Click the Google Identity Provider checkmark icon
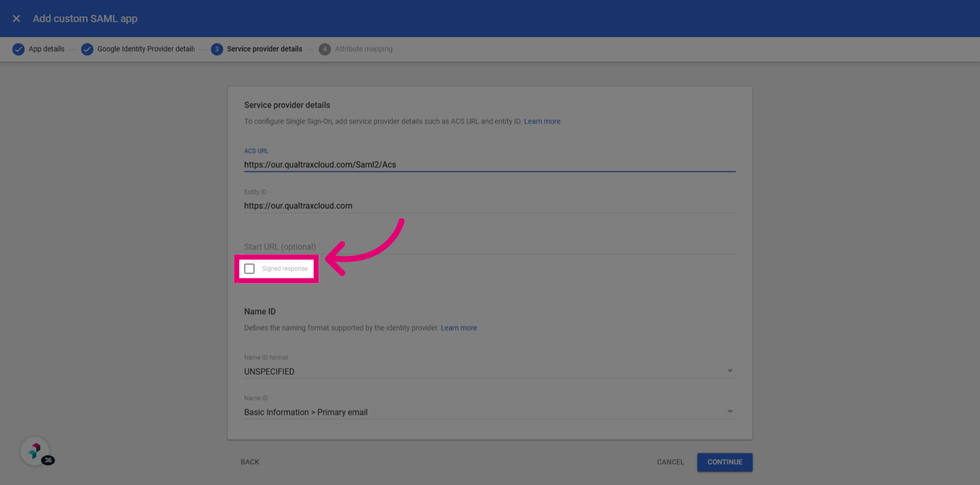 click(x=87, y=49)
